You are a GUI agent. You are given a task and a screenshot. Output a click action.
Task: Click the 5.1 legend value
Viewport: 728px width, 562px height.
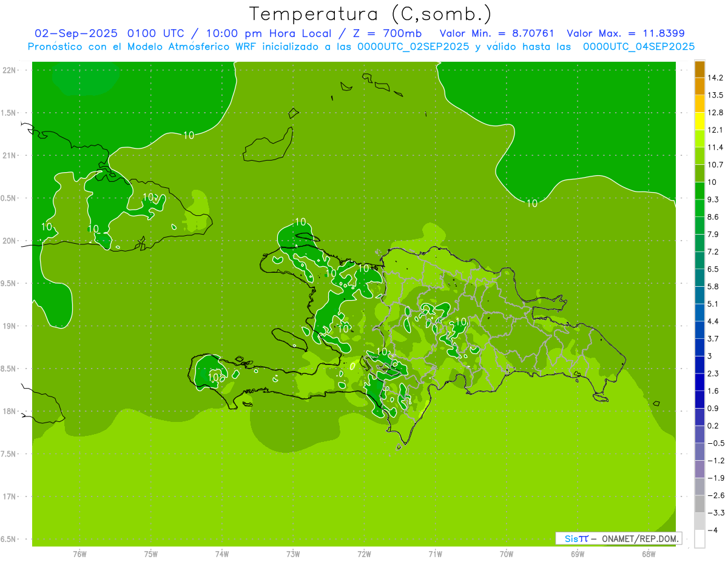pyautogui.click(x=713, y=304)
